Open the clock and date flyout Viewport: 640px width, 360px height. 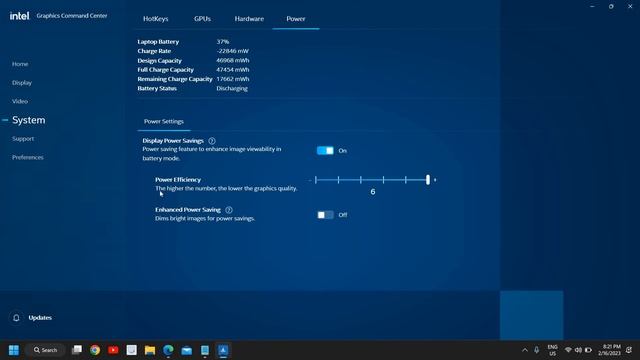click(x=609, y=350)
